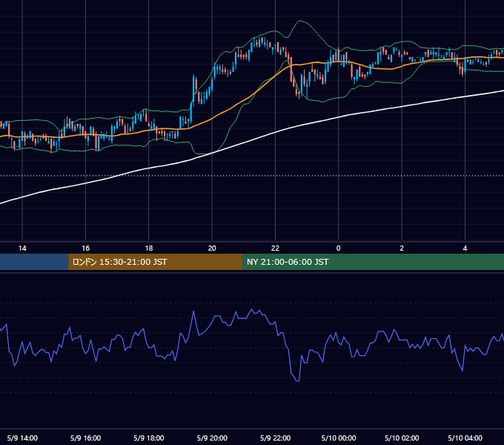This screenshot has height=445, width=504.
Task: Click the 4 hour label on price chart axis
Action: click(x=465, y=248)
